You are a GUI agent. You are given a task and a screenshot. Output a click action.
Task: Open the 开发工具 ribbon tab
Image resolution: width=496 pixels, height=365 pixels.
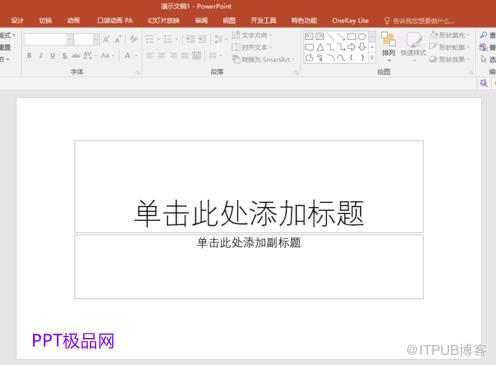point(263,21)
